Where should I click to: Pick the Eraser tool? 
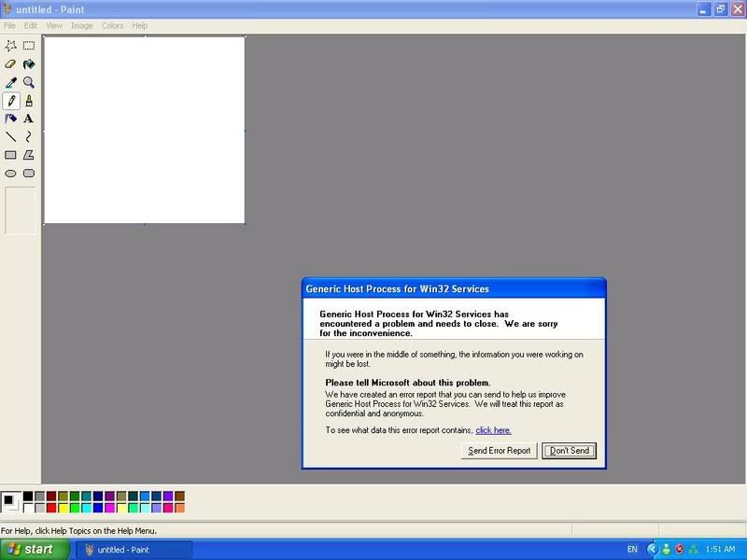11,64
